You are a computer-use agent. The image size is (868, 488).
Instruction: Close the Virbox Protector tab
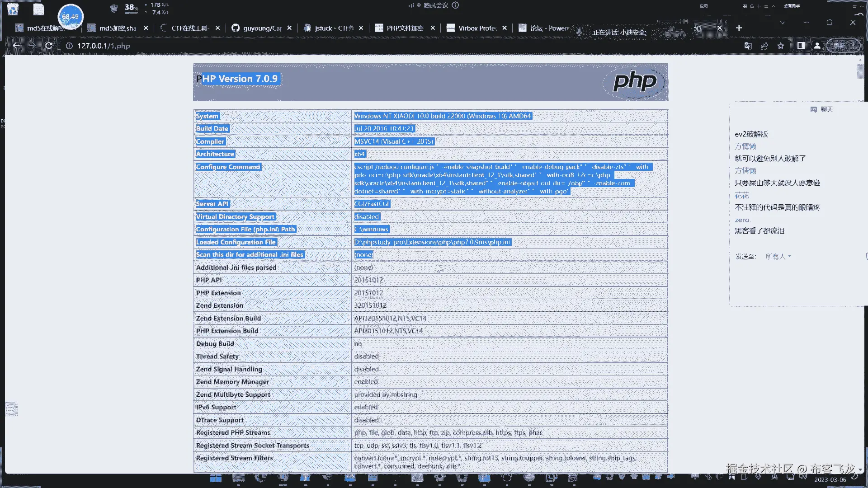[505, 28]
